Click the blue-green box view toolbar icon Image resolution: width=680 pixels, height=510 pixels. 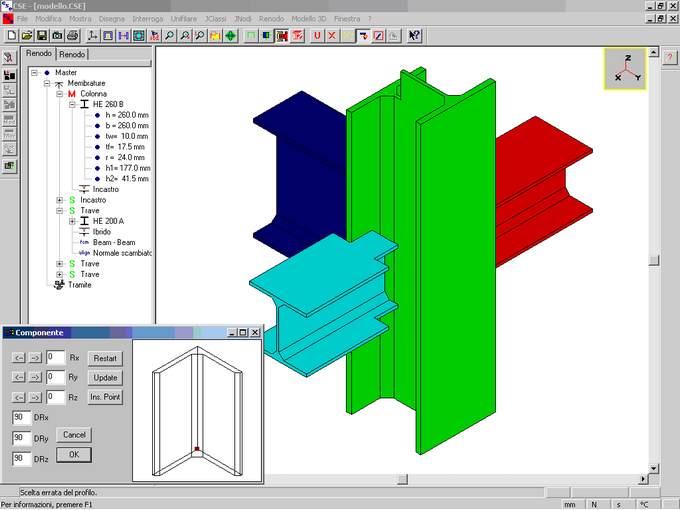(266, 36)
